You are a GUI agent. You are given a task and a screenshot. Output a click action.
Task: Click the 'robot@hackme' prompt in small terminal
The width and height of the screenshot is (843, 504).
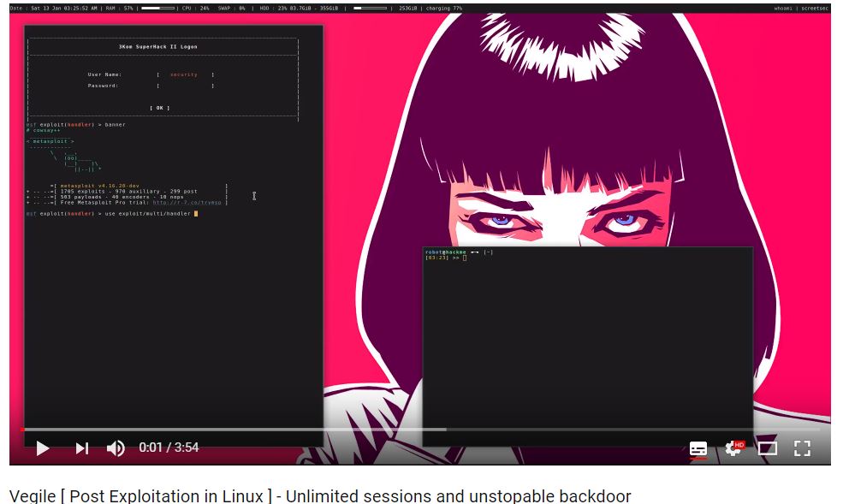[x=446, y=252]
